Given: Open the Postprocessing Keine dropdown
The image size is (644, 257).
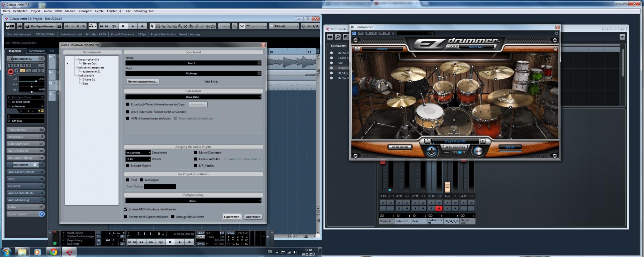Looking at the screenshot, I should 193,201.
